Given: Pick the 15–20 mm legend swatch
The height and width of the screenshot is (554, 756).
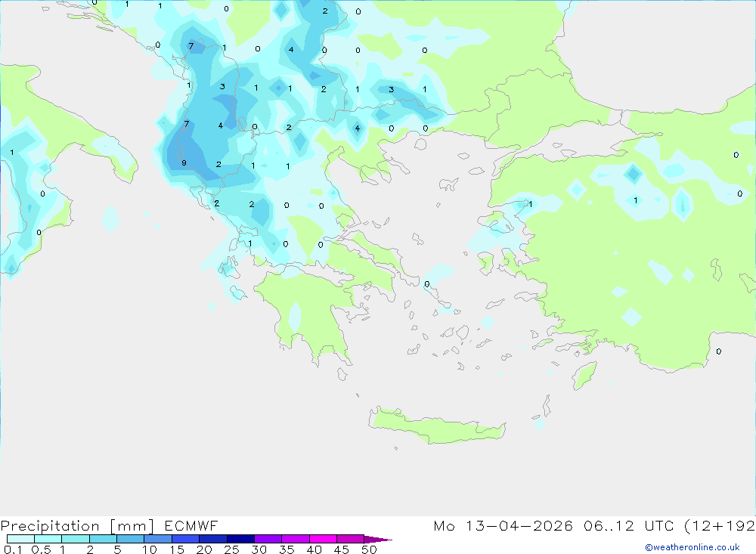Looking at the screenshot, I should coord(186,539).
